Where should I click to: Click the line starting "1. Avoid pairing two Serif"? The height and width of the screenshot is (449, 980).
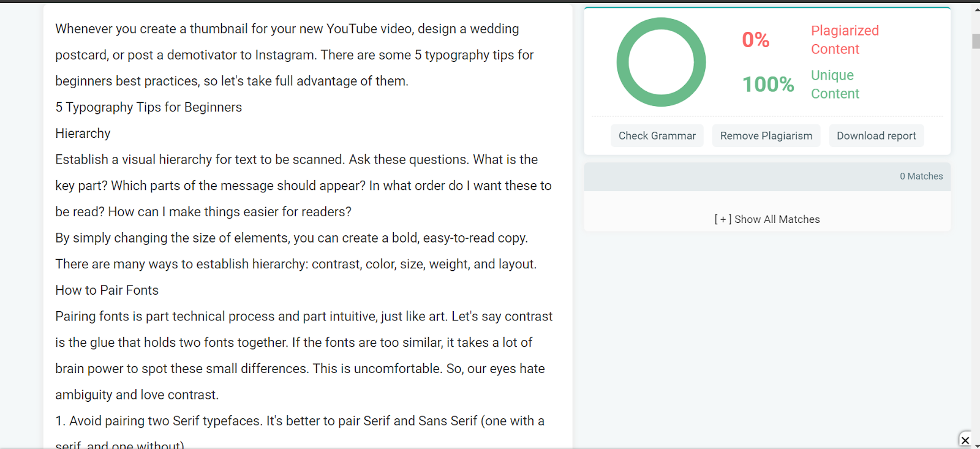[x=300, y=421]
